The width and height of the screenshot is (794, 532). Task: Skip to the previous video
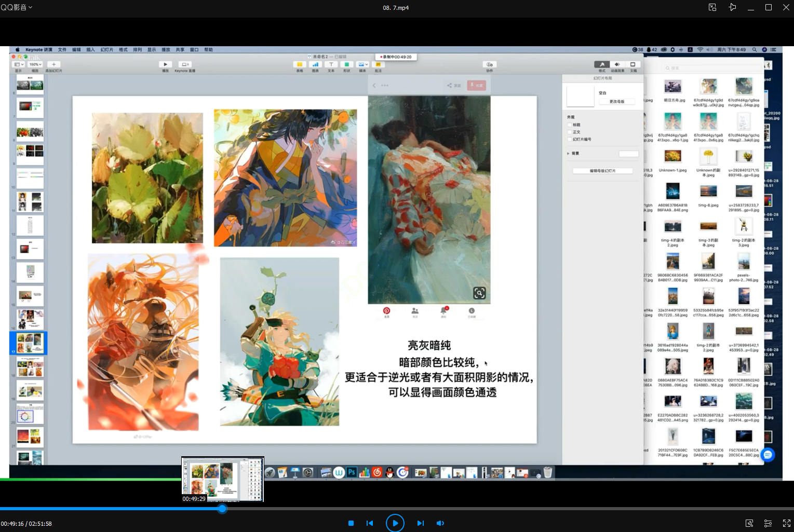[370, 523]
